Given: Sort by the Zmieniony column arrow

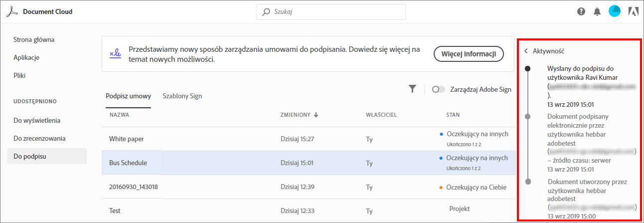Looking at the screenshot, I should coord(316,115).
